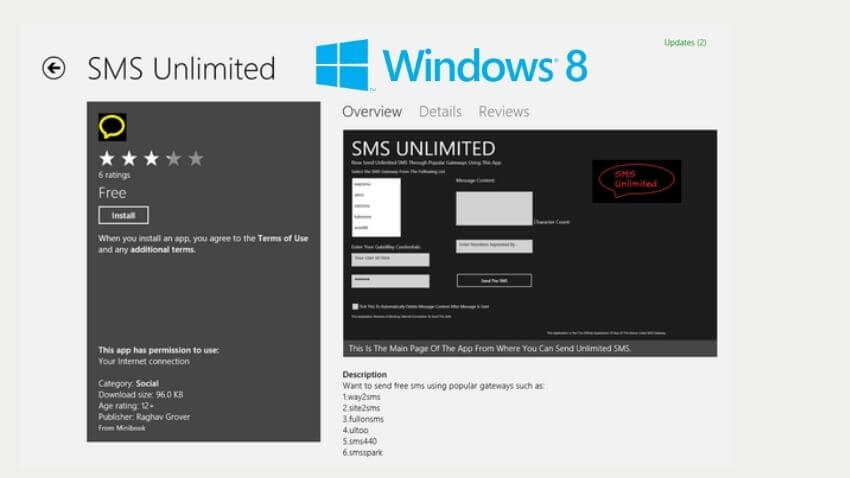Open Updates (2) in the top corner
850x478 pixels.
(x=685, y=43)
